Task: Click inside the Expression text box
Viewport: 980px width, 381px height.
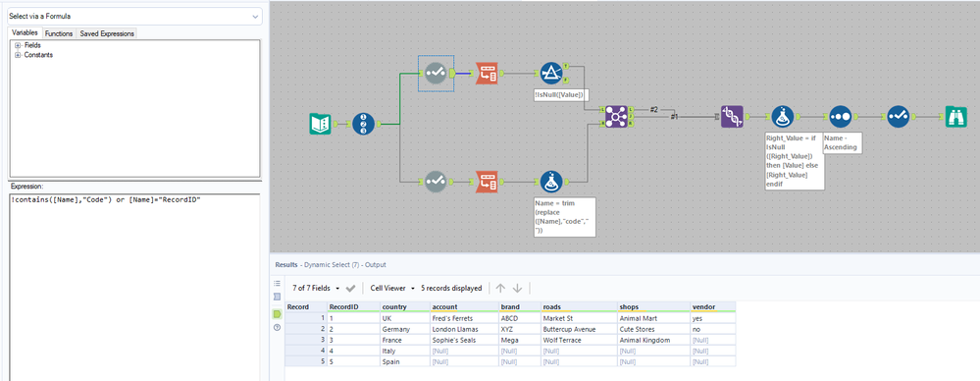Action: pyautogui.click(x=134, y=288)
